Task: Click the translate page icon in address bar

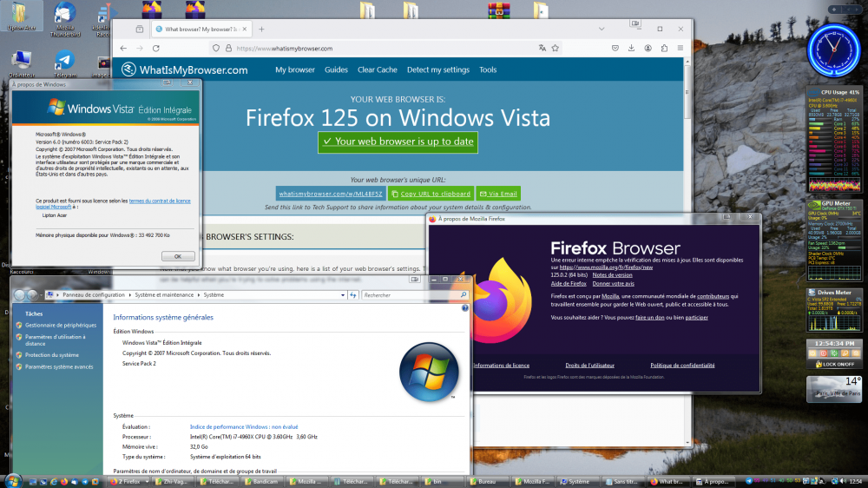Action: [x=542, y=49]
